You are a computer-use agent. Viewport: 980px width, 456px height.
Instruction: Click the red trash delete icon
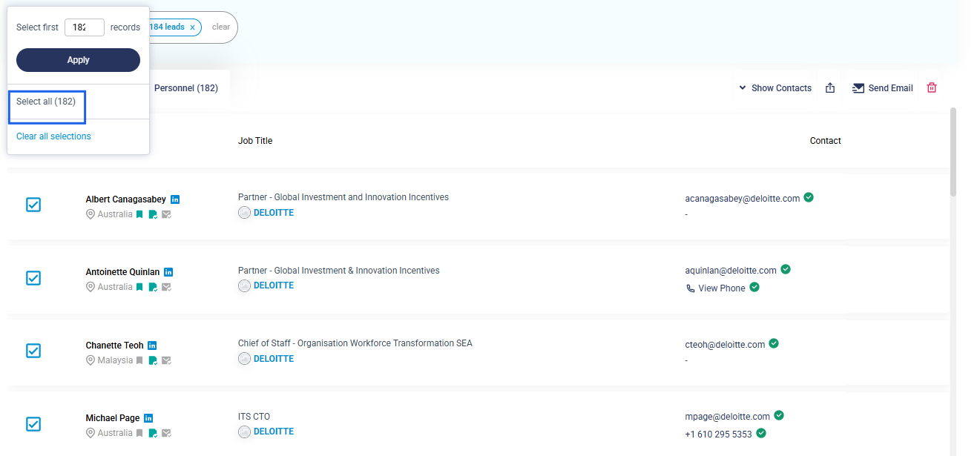click(x=932, y=87)
